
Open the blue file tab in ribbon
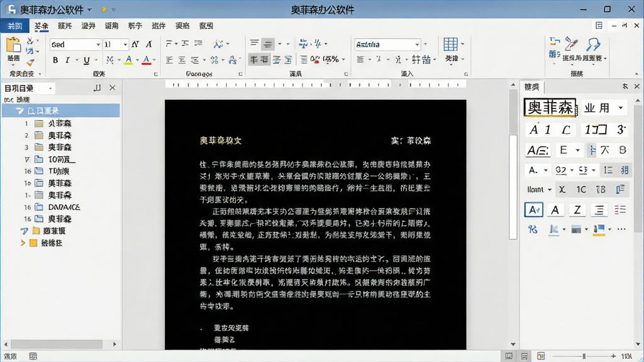[15, 26]
